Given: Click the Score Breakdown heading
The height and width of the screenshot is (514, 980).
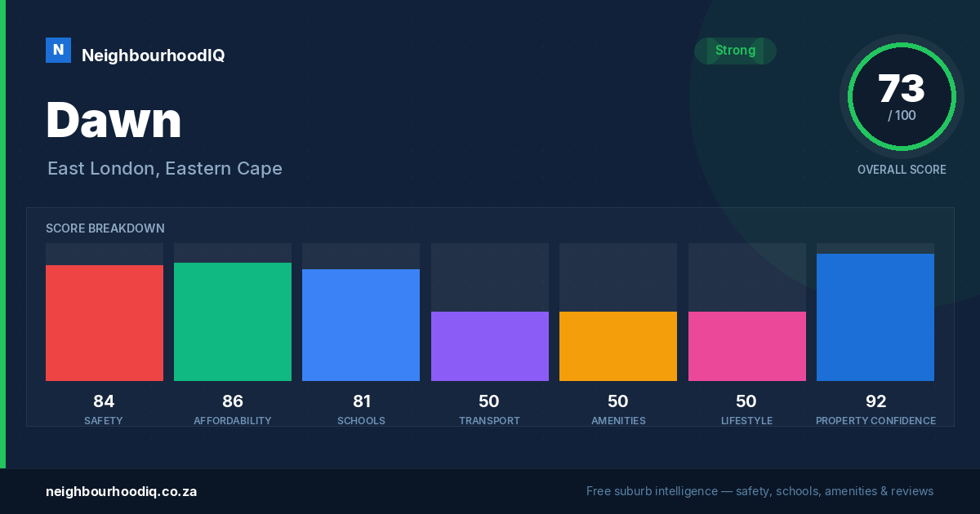Looking at the screenshot, I should pos(105,228).
